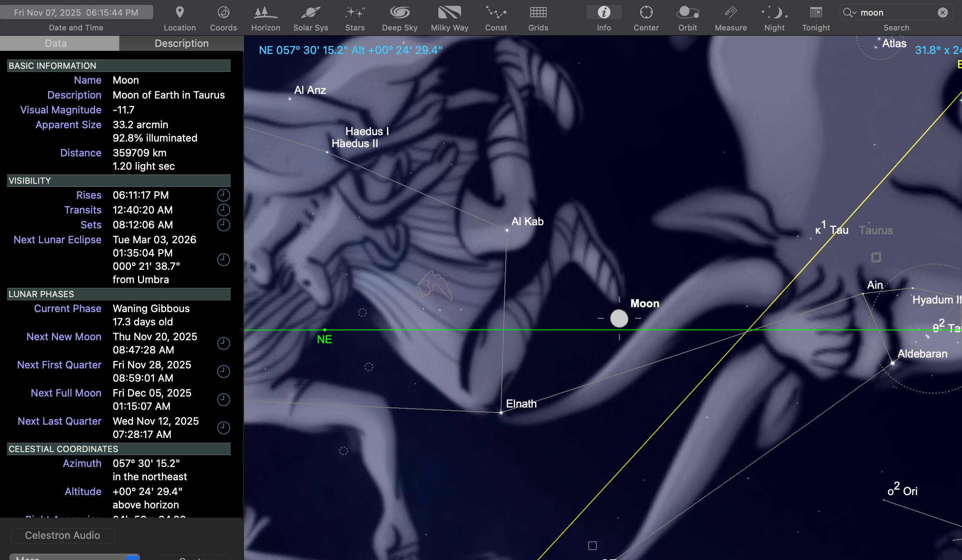The height and width of the screenshot is (560, 962).
Task: Jump to Next Last Quarter clock icon
Action: click(x=223, y=427)
